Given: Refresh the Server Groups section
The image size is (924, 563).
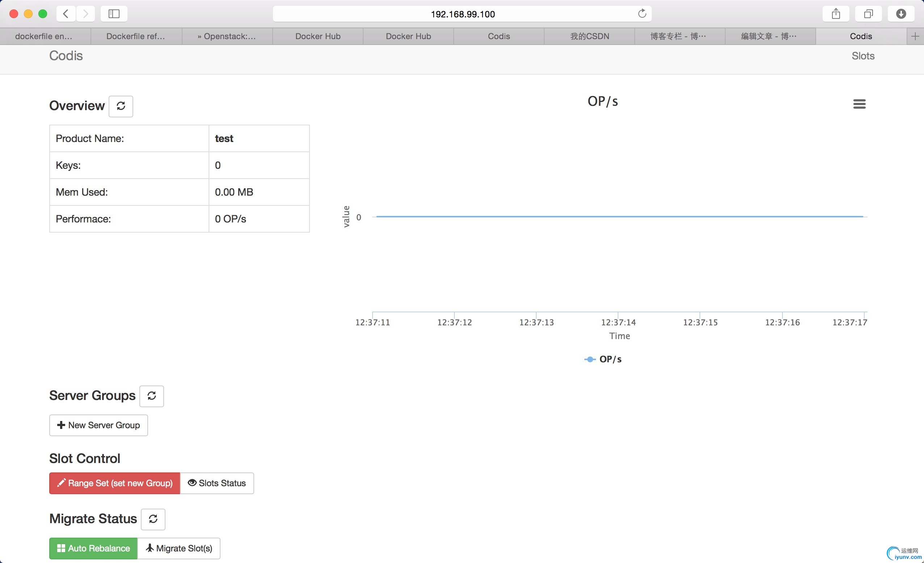Looking at the screenshot, I should click(x=151, y=396).
